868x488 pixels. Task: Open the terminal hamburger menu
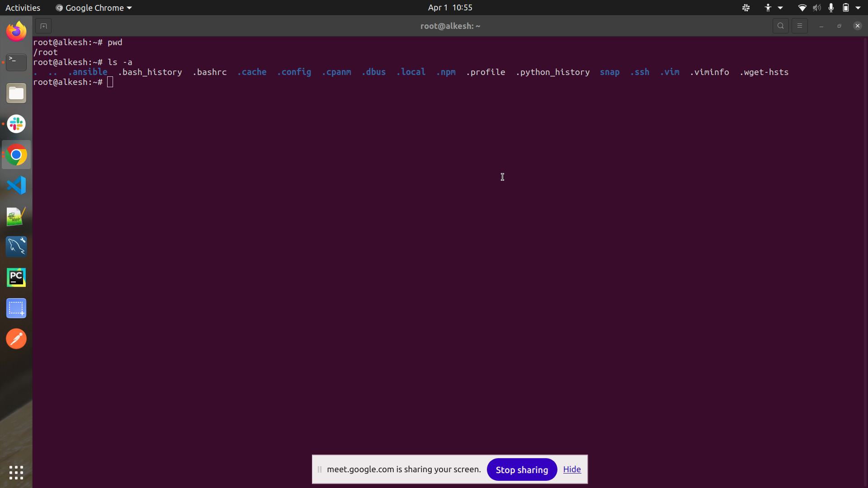(800, 26)
